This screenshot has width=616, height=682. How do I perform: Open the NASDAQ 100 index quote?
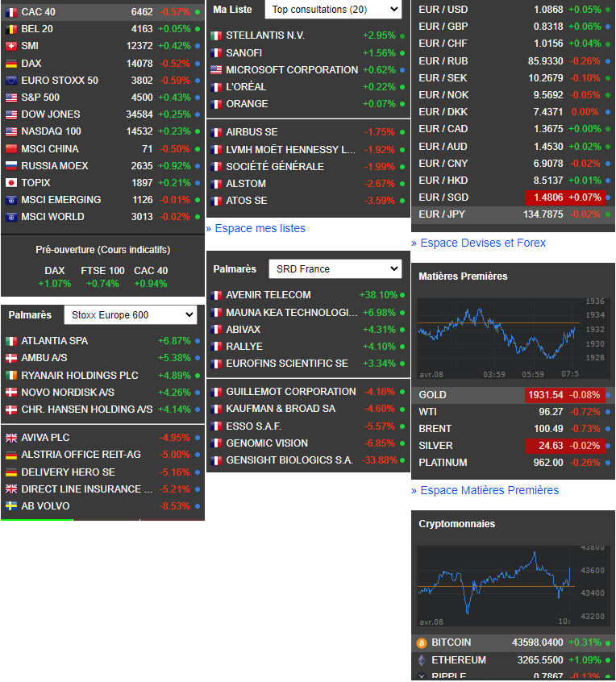pos(102,131)
